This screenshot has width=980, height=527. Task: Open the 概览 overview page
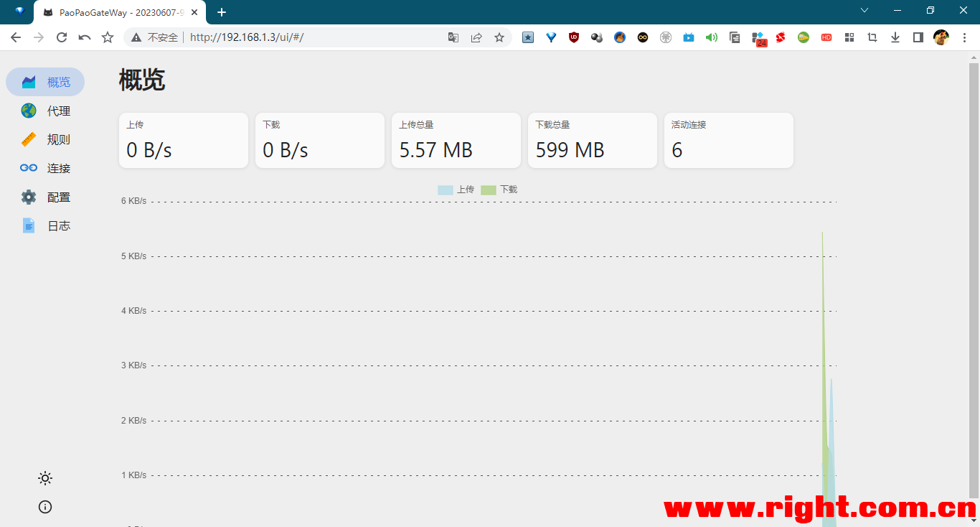point(45,82)
